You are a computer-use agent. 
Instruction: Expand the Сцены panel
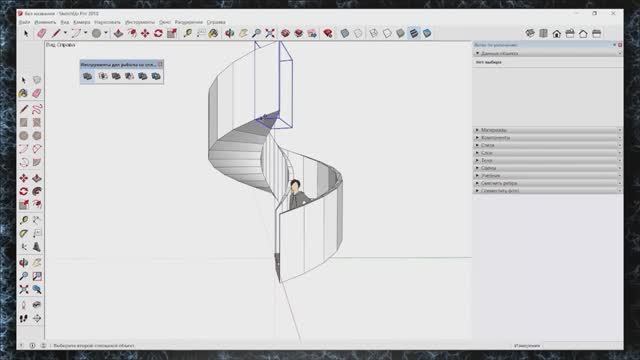[547, 168]
